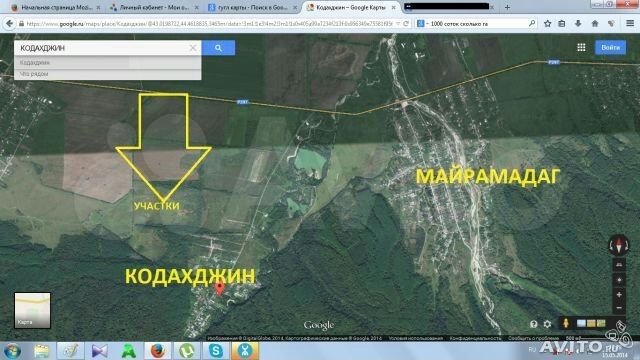The image size is (640, 360).
Task: Click the browser address bar URL
Action: tap(209, 24)
